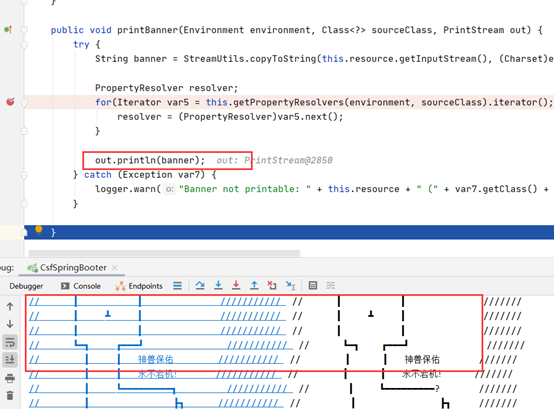Image resolution: width=554 pixels, height=409 pixels.
Task: Click 'resolver = (PropertyResolver)var5.next();' line
Action: [x=230, y=117]
